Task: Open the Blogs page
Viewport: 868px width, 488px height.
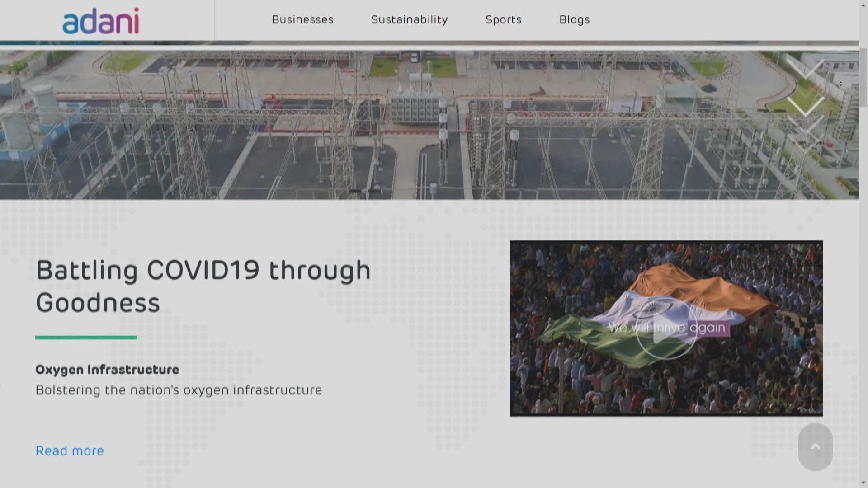Action: [574, 20]
